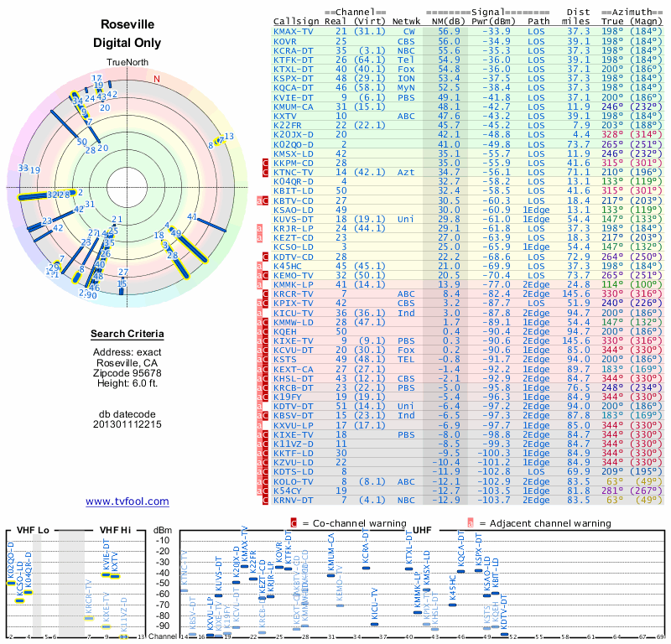Select the KMAX-TV callsign
Viewport: 671px width, 644px height.
click(x=293, y=32)
